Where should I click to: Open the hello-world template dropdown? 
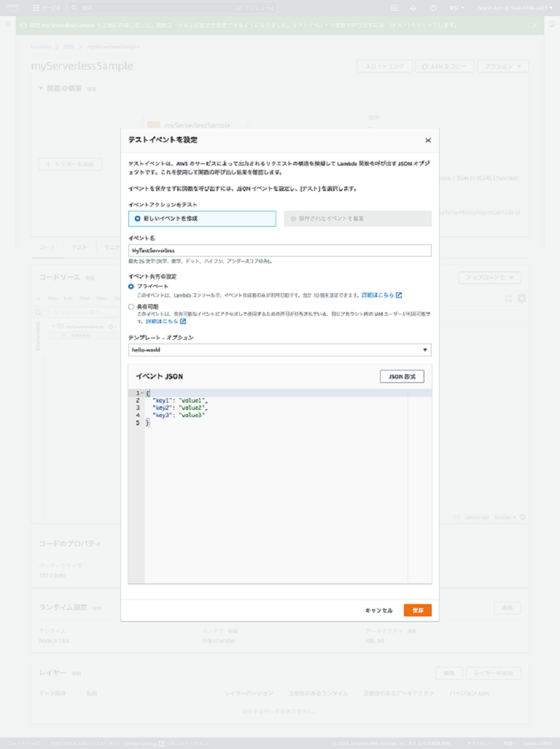click(280, 350)
